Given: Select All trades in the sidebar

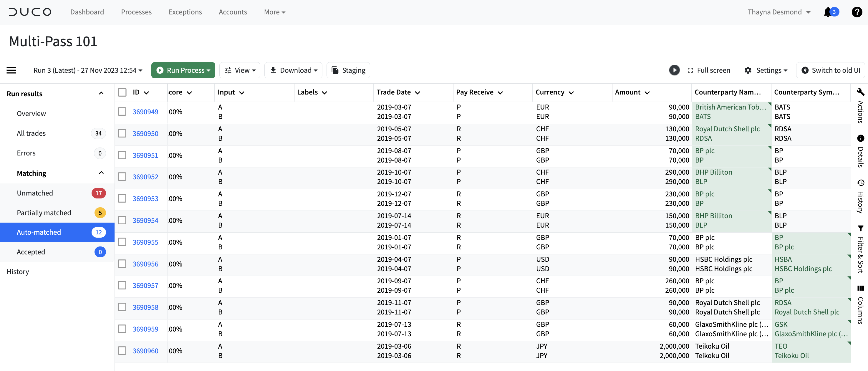Looking at the screenshot, I should click(x=57, y=133).
